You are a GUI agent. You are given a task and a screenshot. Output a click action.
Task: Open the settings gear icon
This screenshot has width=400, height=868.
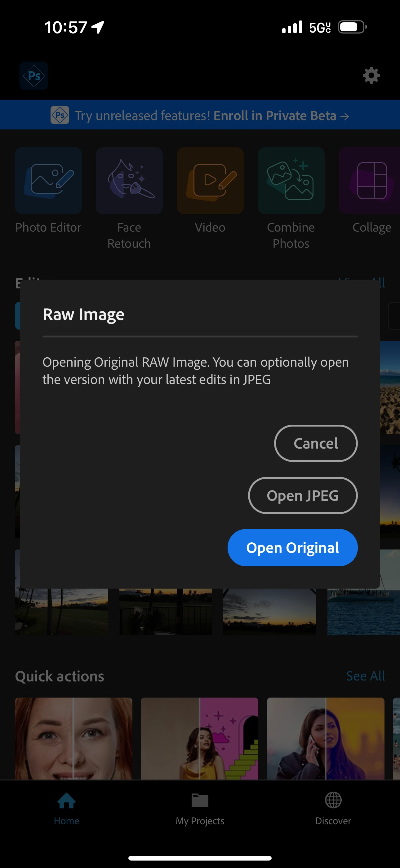coord(371,75)
